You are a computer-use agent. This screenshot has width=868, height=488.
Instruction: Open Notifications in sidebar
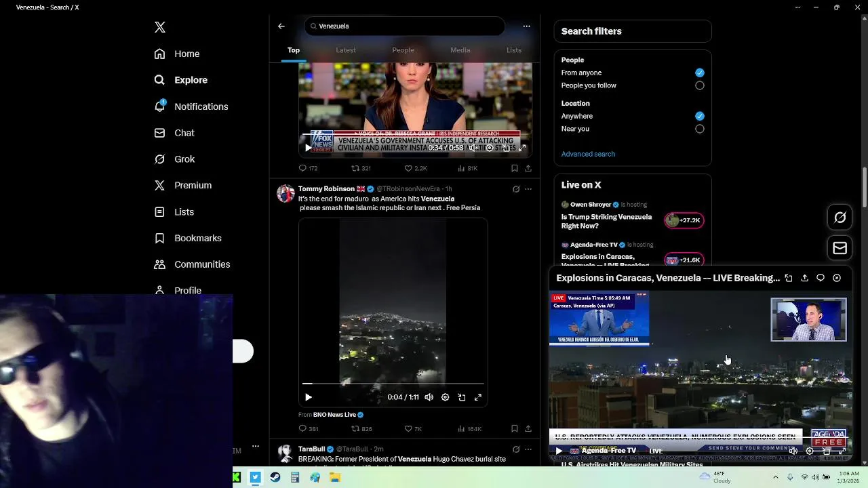click(191, 106)
